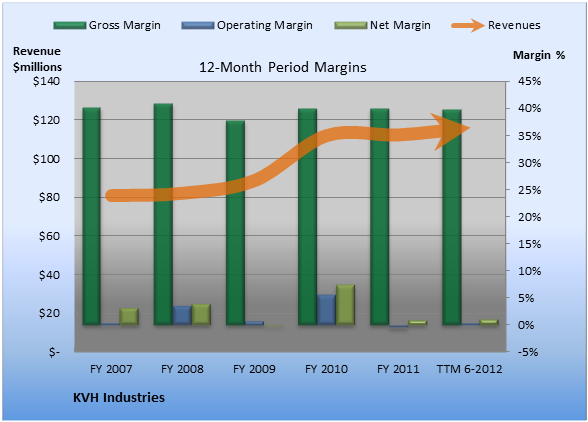Select the FY 2011 axis label

tap(398, 369)
